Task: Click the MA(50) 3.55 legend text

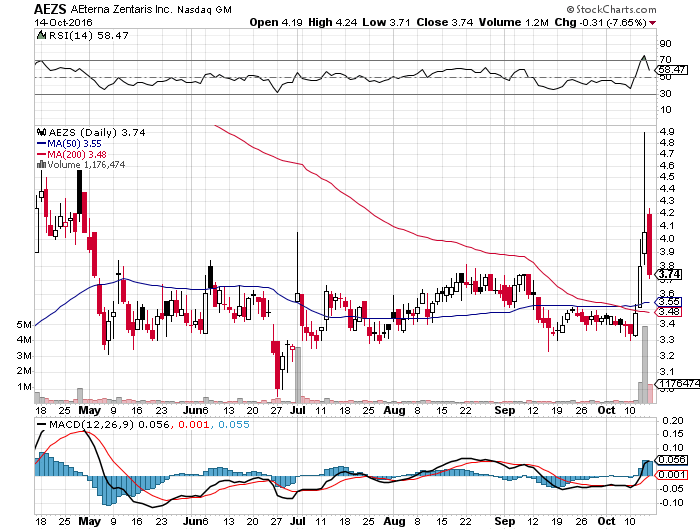Action: (x=75, y=144)
